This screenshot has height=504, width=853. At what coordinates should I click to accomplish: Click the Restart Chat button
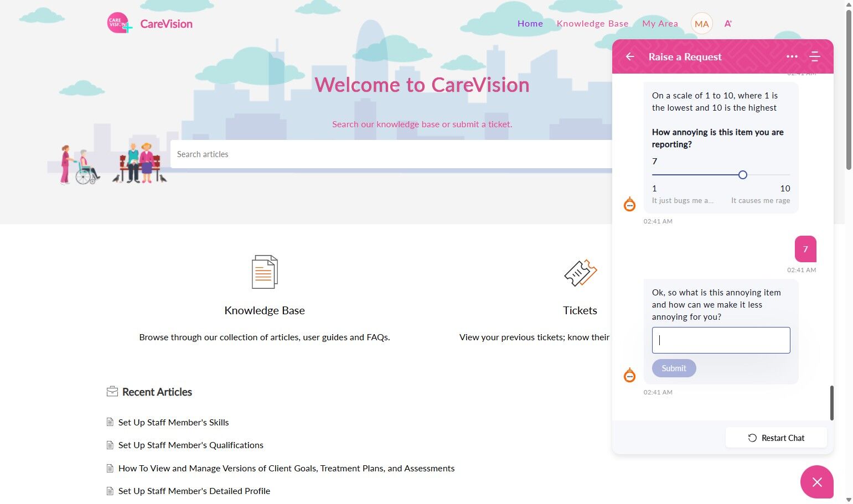click(776, 438)
